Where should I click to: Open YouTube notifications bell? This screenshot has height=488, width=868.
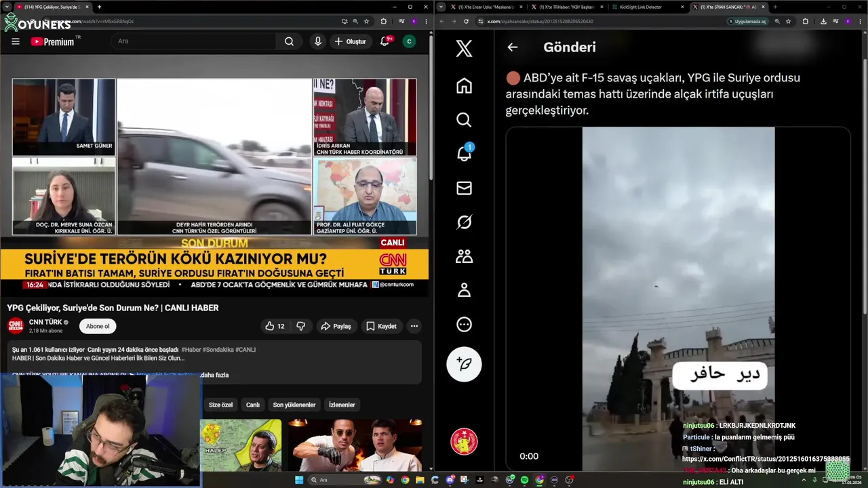[x=384, y=41]
